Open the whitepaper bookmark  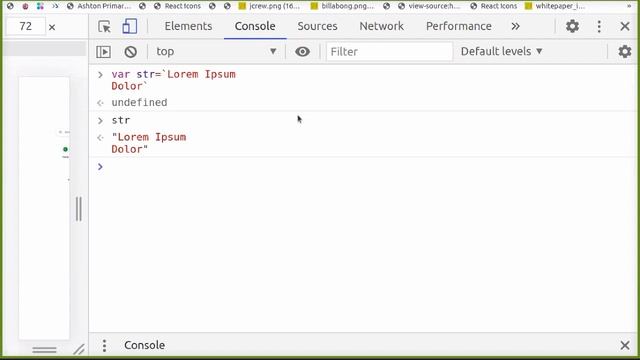tap(555, 6)
